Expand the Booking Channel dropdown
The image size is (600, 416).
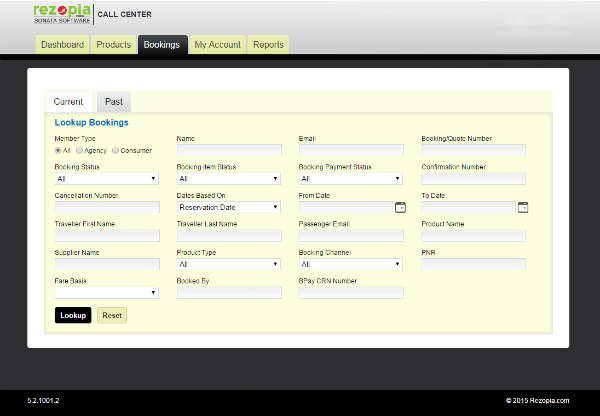[x=350, y=264]
